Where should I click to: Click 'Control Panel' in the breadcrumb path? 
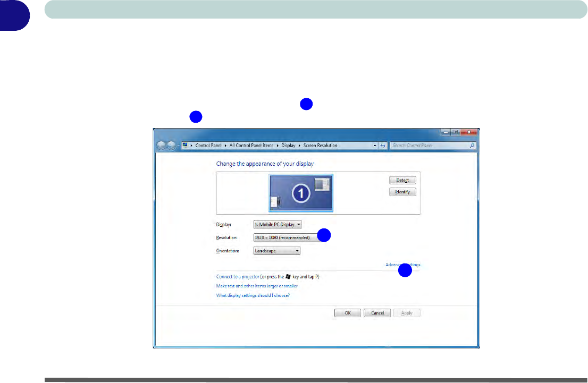click(209, 146)
